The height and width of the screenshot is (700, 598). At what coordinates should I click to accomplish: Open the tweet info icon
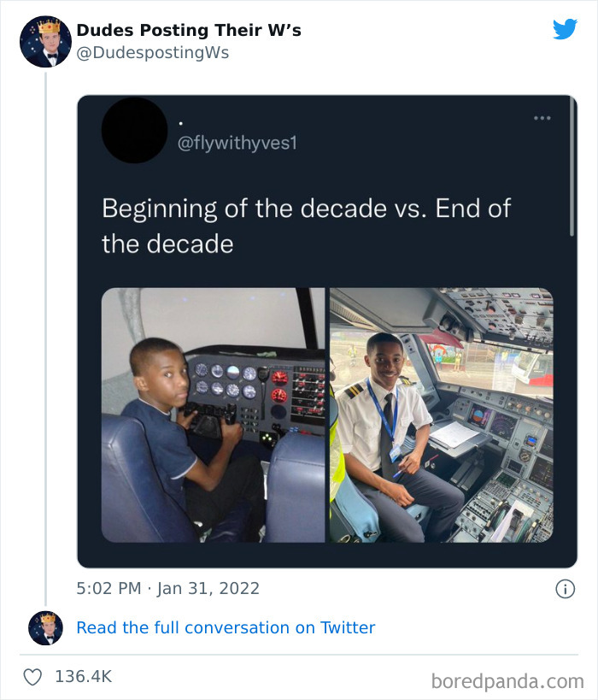(565, 588)
